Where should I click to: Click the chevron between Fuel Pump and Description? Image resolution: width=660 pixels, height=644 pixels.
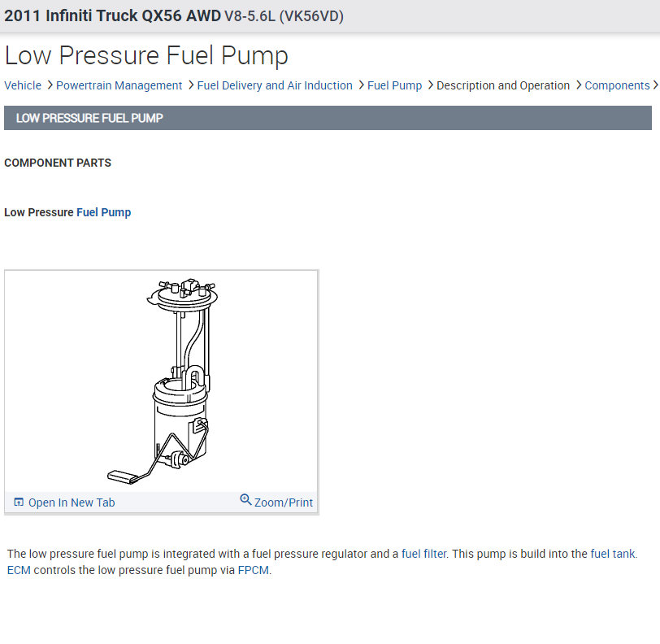(x=429, y=85)
